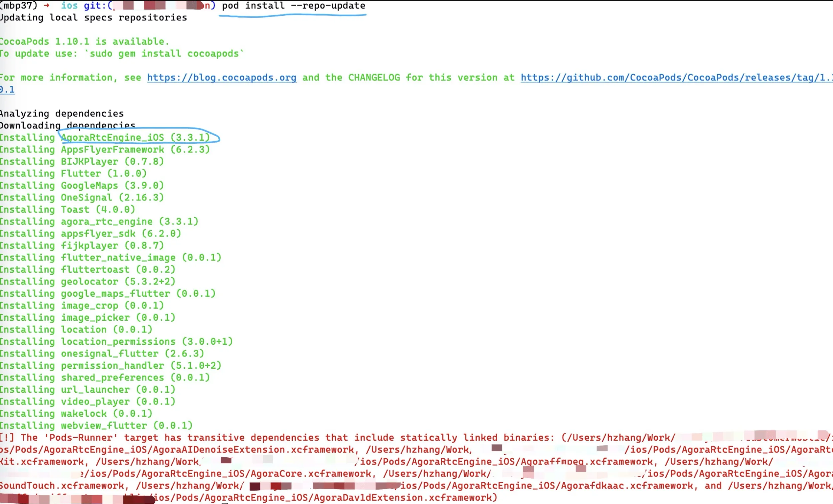Click the 'Installing AppsFlyerFramework (6.2.3)' line
This screenshot has height=504, width=833.
point(105,150)
